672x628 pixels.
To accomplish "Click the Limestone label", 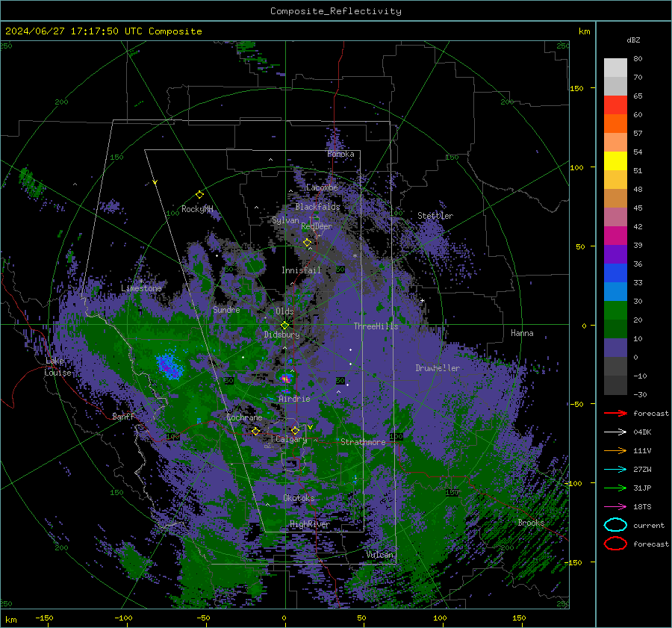I will (141, 288).
